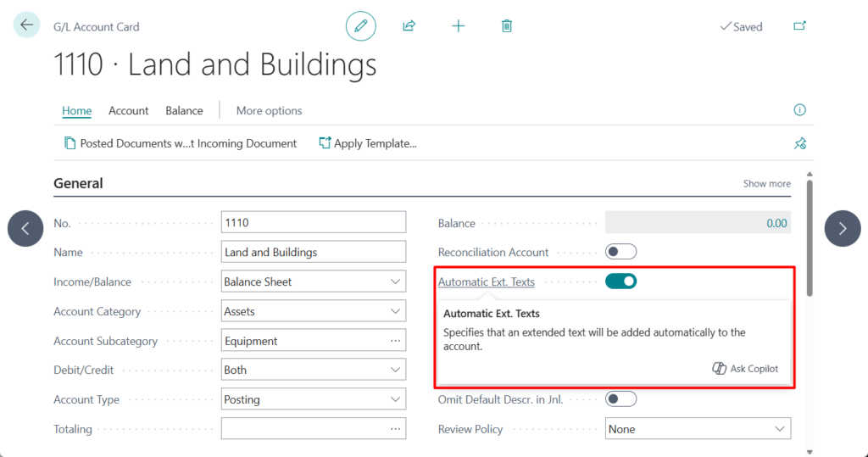Screen dimensions: 868x457
Task: Click the plus icon to create new
Action: coord(459,26)
